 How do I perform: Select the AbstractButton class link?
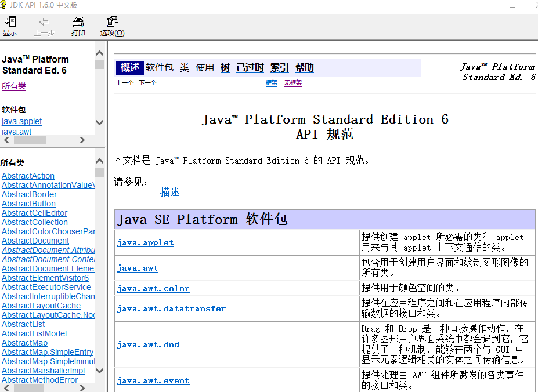click(x=28, y=204)
